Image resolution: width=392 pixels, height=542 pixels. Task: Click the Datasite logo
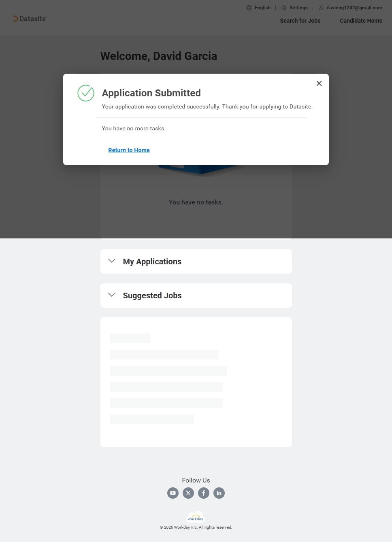(x=30, y=19)
